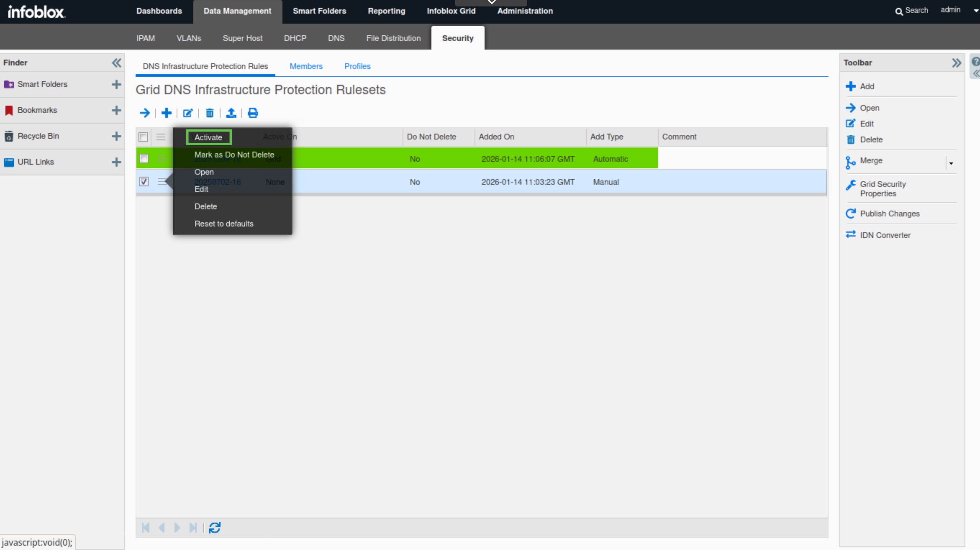Viewport: 980px width, 550px height.
Task: Click the Edit pencil icon above the ruleset list
Action: coord(187,113)
